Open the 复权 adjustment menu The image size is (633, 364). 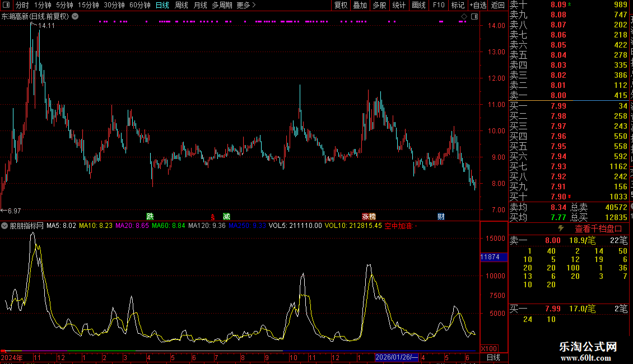point(341,5)
